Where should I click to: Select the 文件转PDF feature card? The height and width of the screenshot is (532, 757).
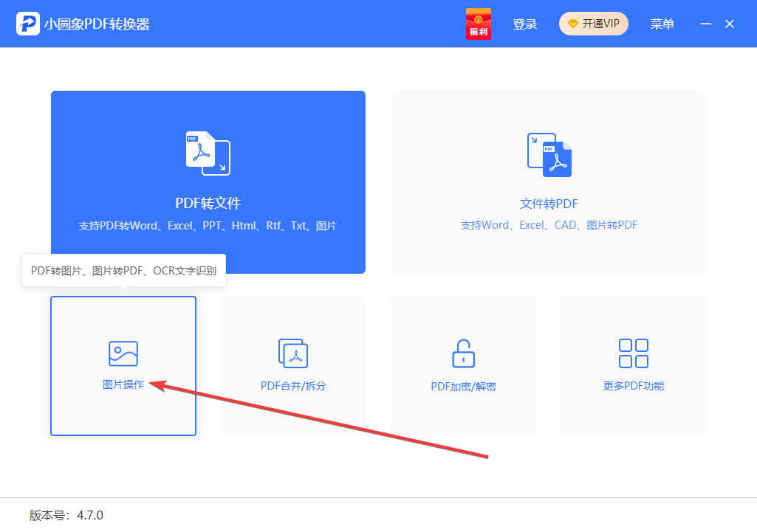coord(549,182)
